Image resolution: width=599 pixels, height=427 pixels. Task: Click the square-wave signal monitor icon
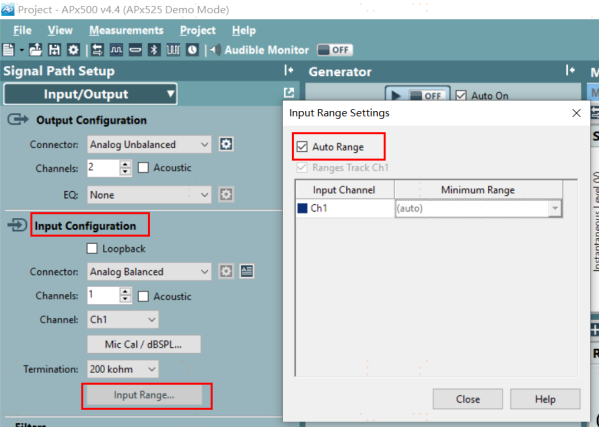tap(116, 50)
